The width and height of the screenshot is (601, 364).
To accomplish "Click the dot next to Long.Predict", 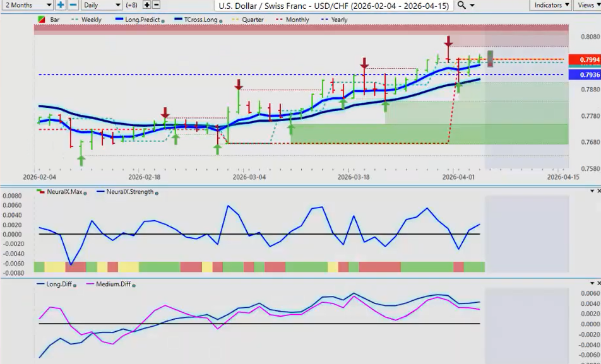I will (164, 20).
